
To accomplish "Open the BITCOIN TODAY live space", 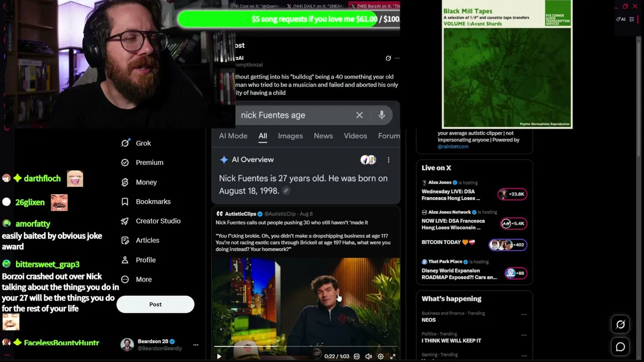I will pos(448,242).
